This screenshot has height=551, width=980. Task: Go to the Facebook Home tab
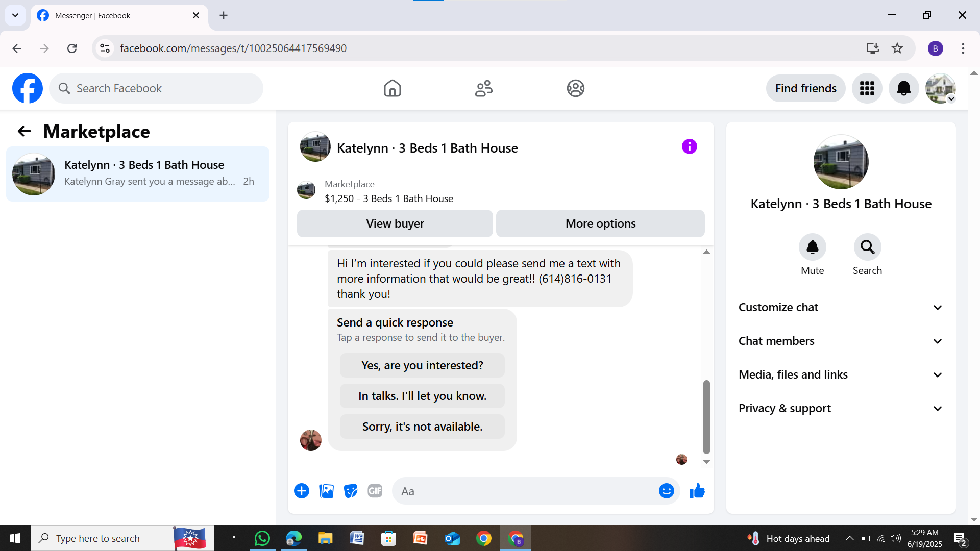392,88
